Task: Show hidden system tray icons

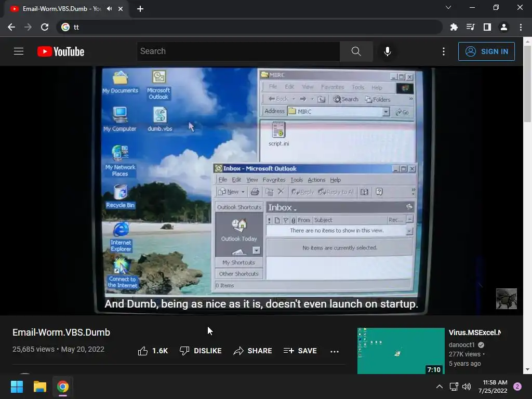Action: 440,387
